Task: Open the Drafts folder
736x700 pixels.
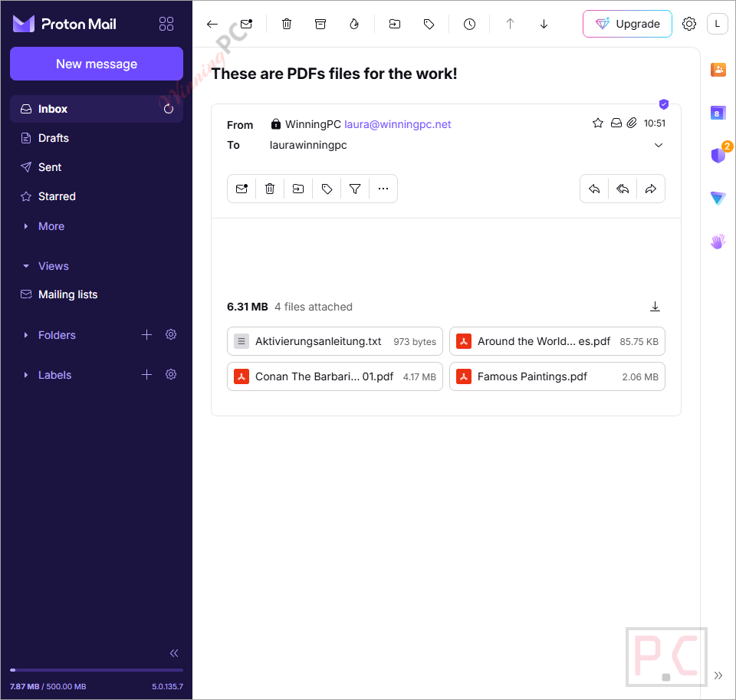Action: [x=97, y=138]
